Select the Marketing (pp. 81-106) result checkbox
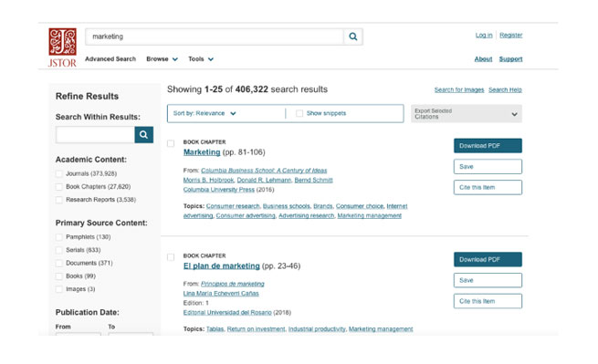 pos(171,143)
